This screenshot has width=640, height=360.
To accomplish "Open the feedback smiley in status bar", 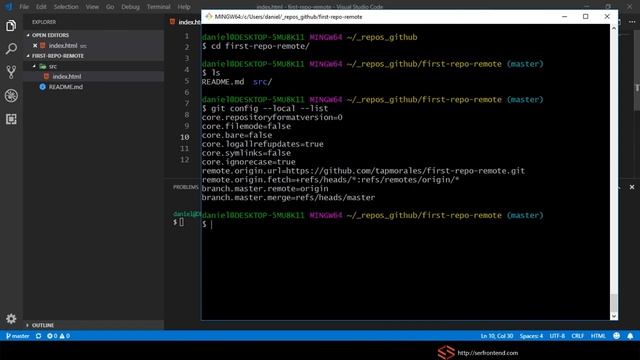I will [616, 336].
